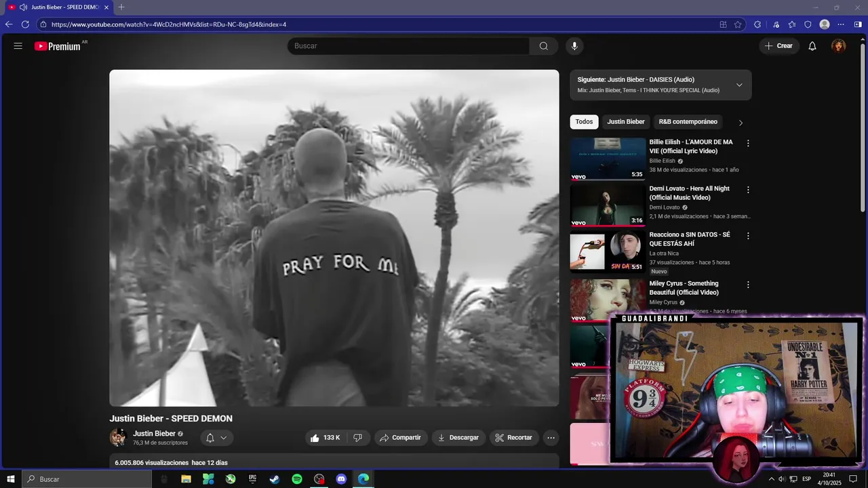Click the browser address bar URL
The width and height of the screenshot is (868, 488).
pyautogui.click(x=169, y=24)
